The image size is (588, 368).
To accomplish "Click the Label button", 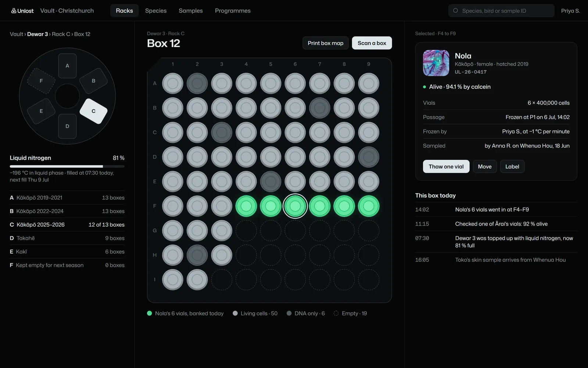I will pos(512,166).
